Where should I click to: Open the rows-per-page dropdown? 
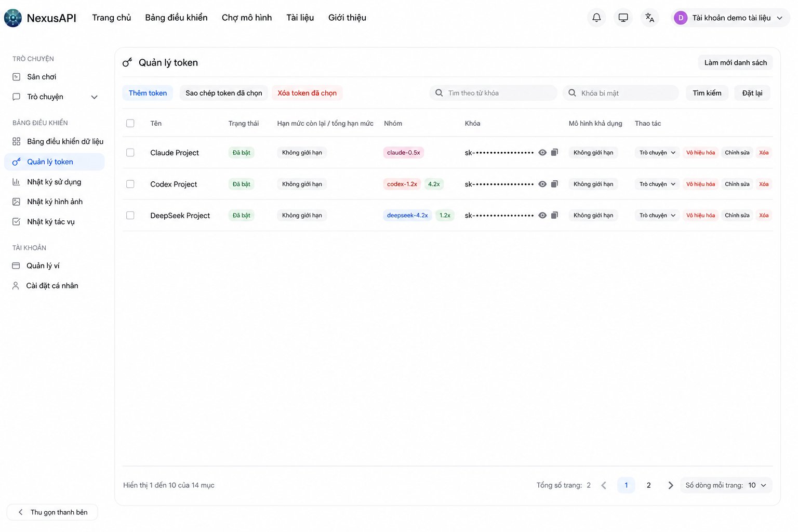726,485
